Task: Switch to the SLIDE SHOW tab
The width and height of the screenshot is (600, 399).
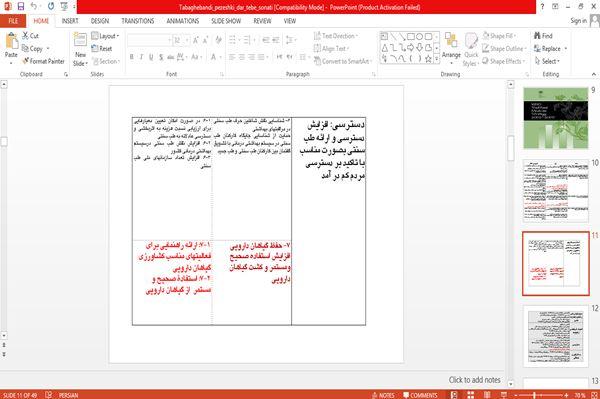Action: pyautogui.click(x=226, y=21)
